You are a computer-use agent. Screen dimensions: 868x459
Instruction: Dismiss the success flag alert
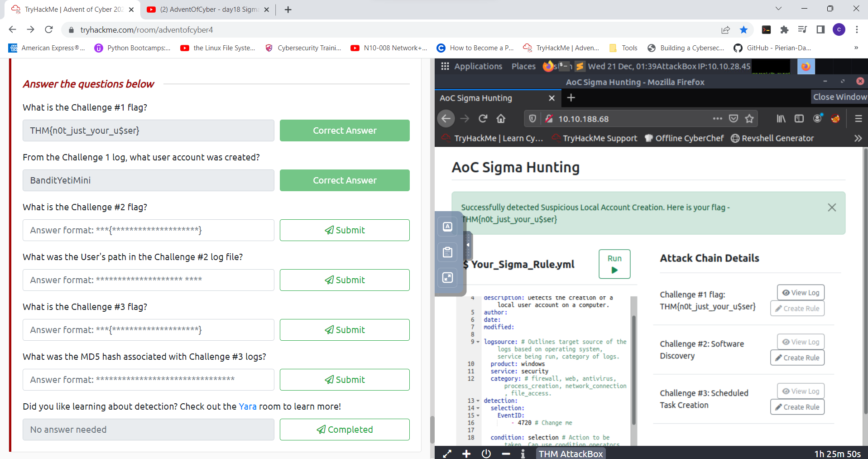[832, 208]
